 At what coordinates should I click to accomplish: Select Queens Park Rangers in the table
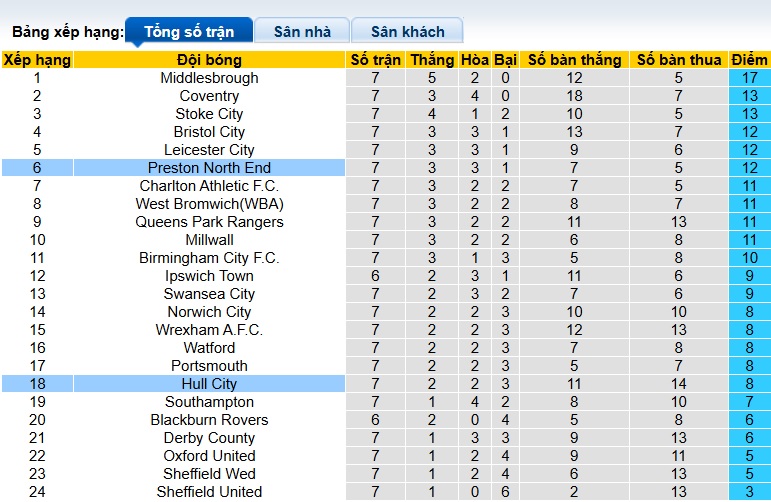[209, 222]
